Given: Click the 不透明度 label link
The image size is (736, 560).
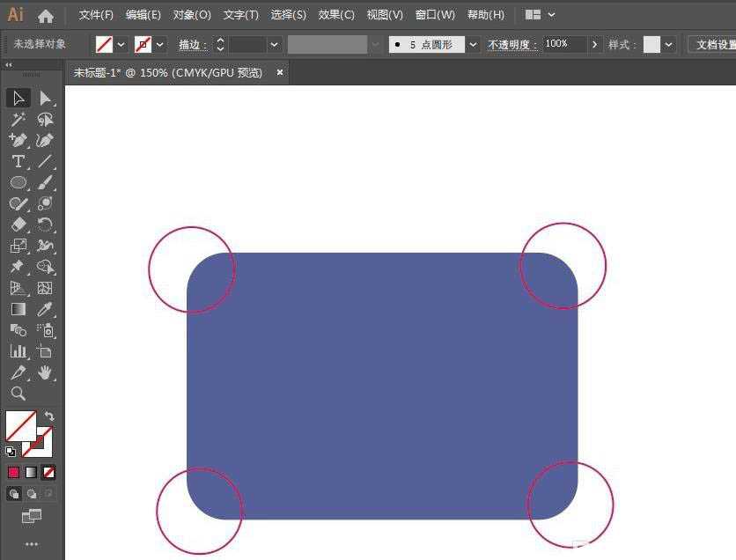Looking at the screenshot, I should pyautogui.click(x=512, y=44).
